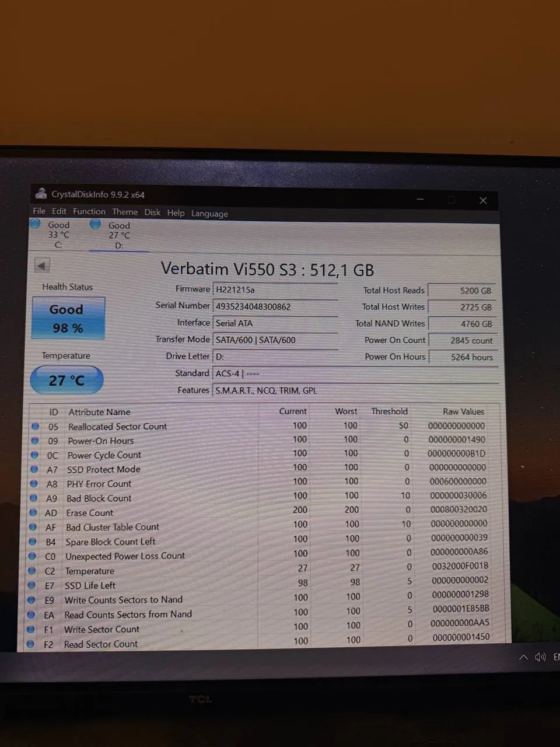Click status icon of Power-On Hours attribute row
Viewport: 560px width, 747px height.
pyautogui.click(x=35, y=441)
